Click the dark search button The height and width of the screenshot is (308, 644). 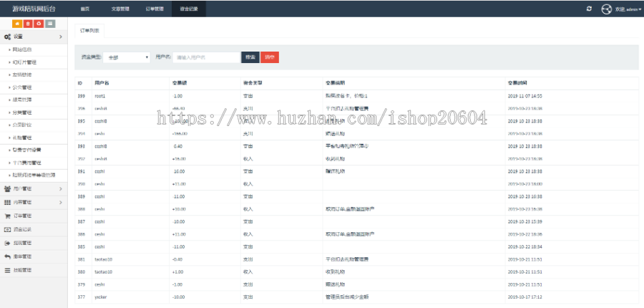click(250, 57)
